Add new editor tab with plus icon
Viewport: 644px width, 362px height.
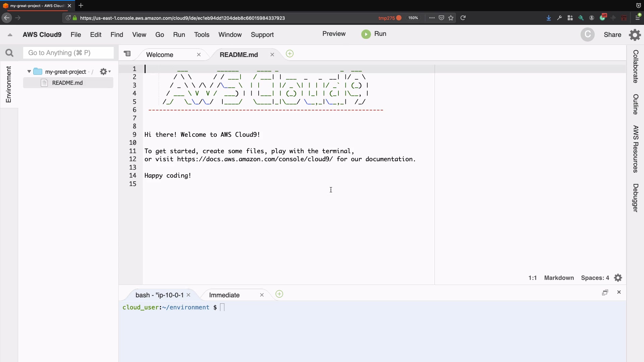pos(290,54)
